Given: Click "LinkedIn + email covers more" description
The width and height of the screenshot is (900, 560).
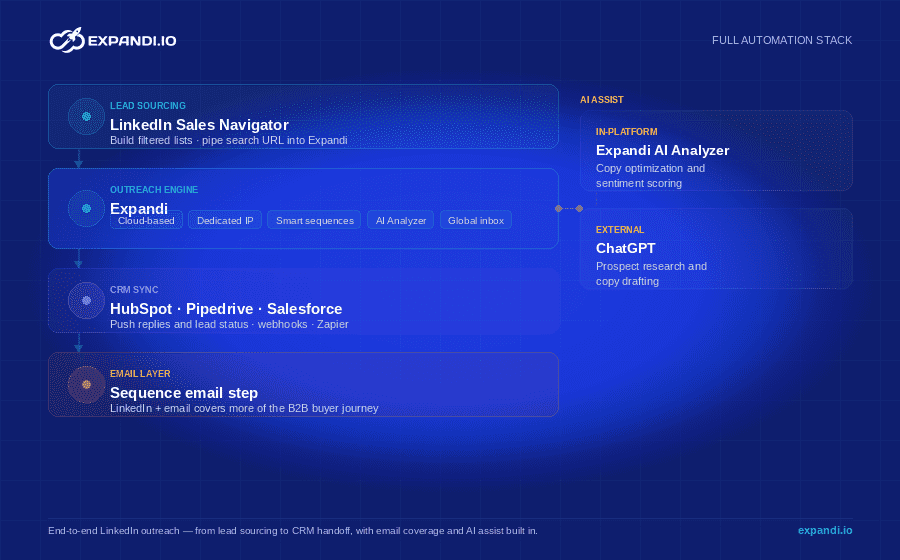Looking at the screenshot, I should [244, 408].
